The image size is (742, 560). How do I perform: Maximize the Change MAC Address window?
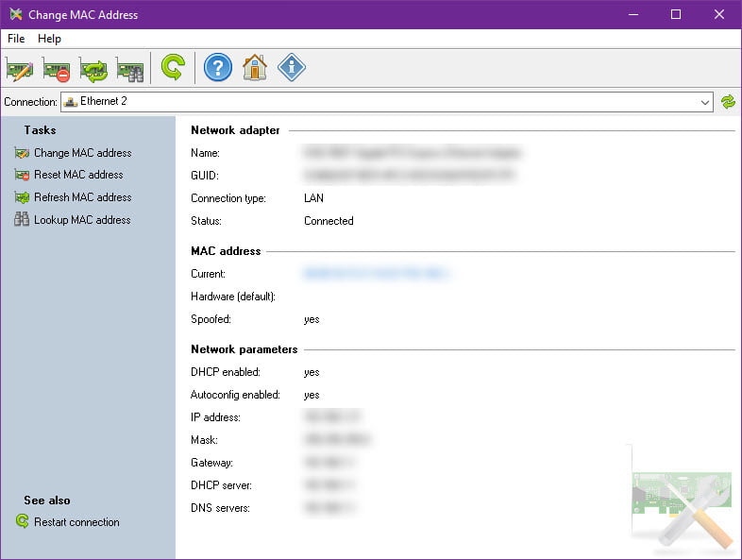[676, 15]
